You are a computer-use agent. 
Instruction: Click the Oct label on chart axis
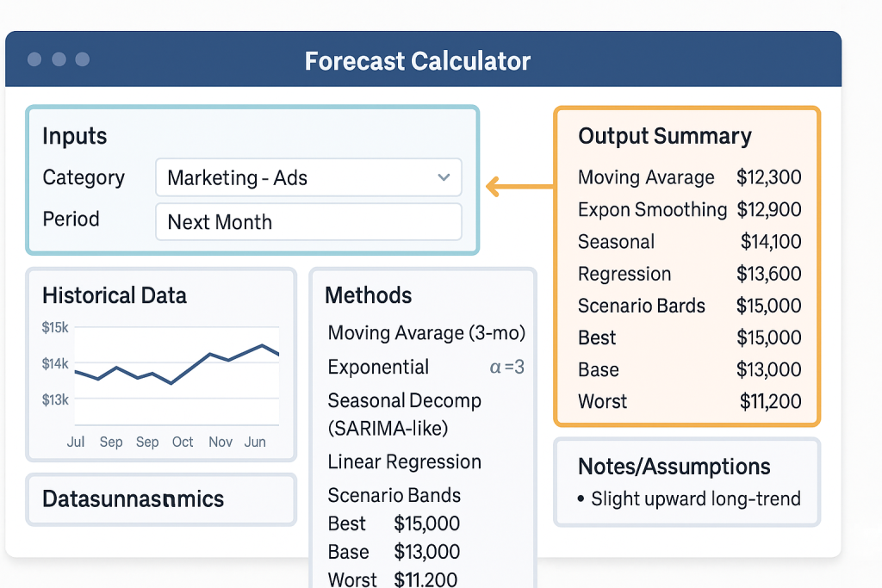click(183, 442)
